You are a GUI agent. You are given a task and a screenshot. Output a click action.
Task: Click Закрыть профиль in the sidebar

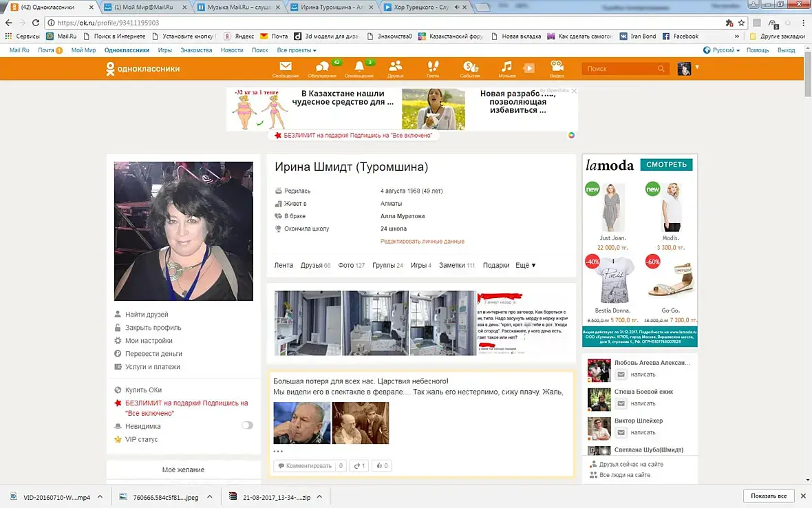point(153,327)
